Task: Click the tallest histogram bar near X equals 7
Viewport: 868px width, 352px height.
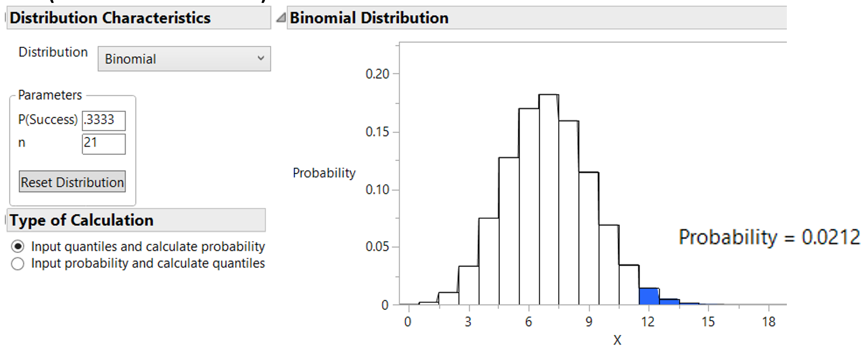Action: (548, 196)
